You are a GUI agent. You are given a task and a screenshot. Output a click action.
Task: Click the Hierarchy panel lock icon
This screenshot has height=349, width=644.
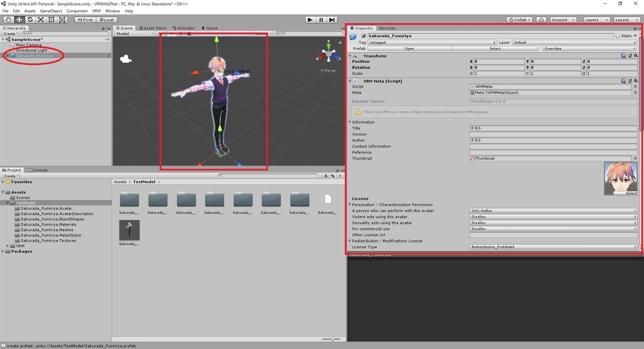(x=103, y=28)
